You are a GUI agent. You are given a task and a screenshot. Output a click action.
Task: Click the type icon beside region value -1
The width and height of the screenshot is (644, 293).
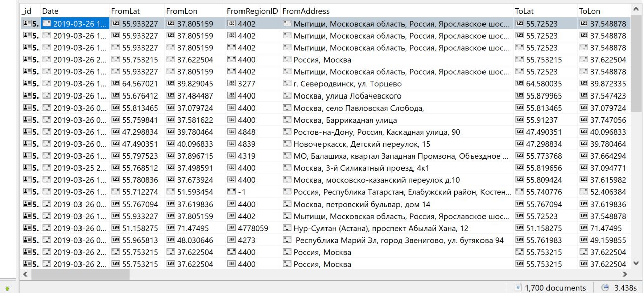click(x=232, y=192)
